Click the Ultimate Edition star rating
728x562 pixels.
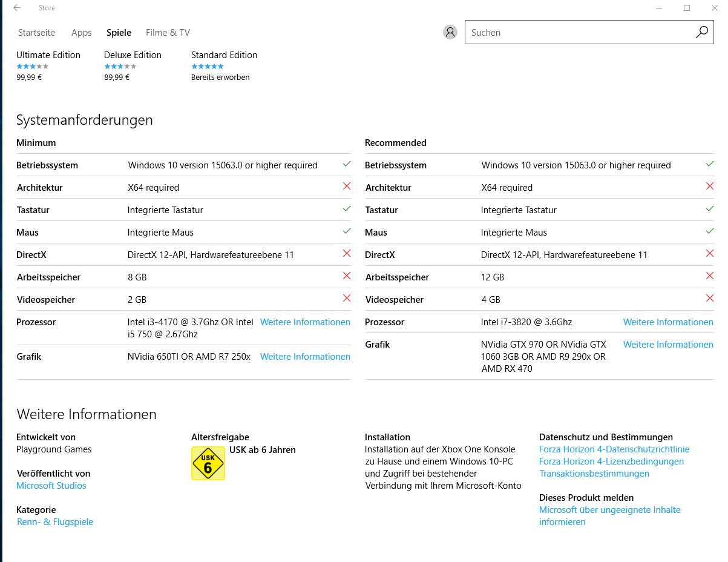point(33,67)
